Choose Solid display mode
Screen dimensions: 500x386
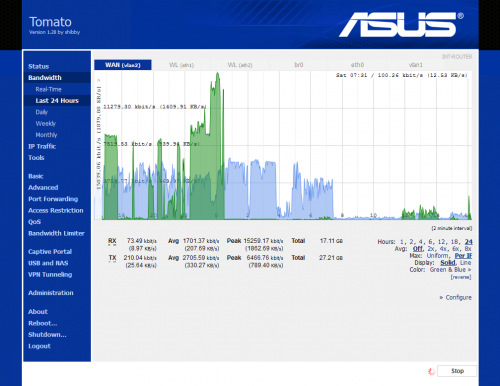coord(448,263)
